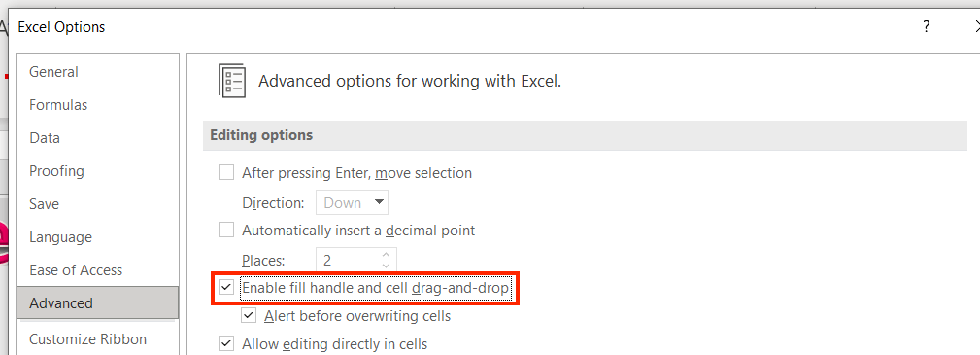This screenshot has width=980, height=355.
Task: Close the Excel Options dialog
Action: click(976, 27)
